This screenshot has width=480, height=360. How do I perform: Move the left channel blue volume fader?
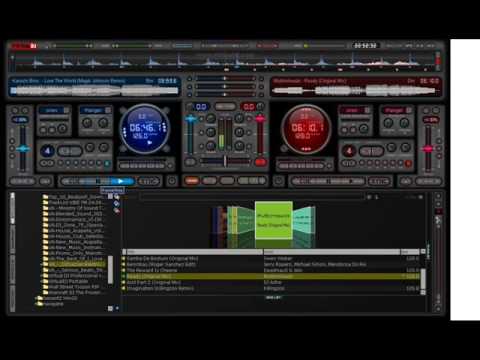pos(191,119)
